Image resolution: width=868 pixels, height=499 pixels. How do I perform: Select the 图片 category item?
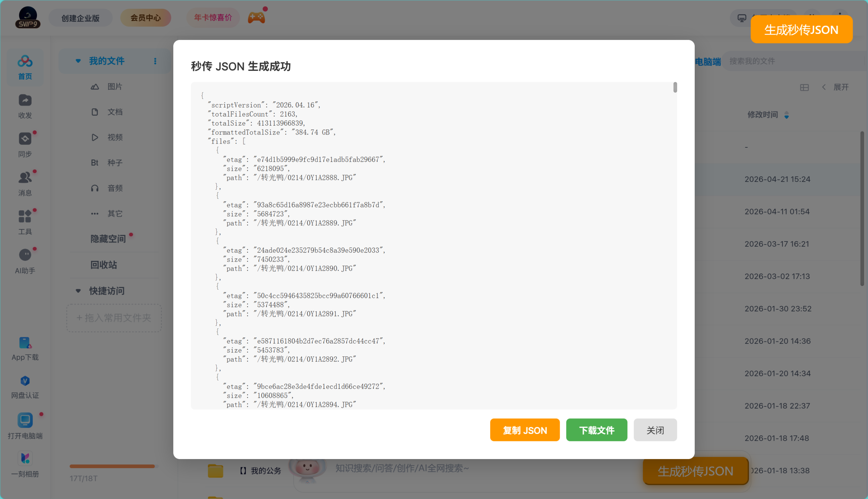click(x=115, y=87)
